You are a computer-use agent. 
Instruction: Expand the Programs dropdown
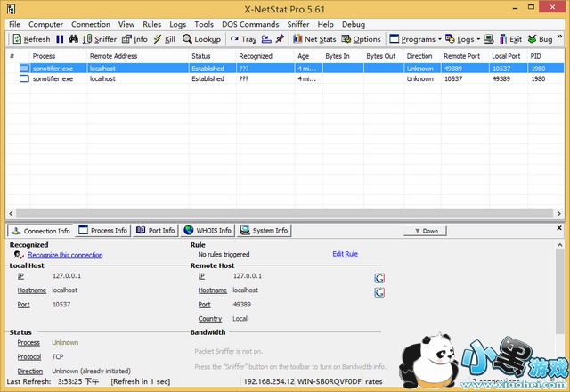point(414,39)
